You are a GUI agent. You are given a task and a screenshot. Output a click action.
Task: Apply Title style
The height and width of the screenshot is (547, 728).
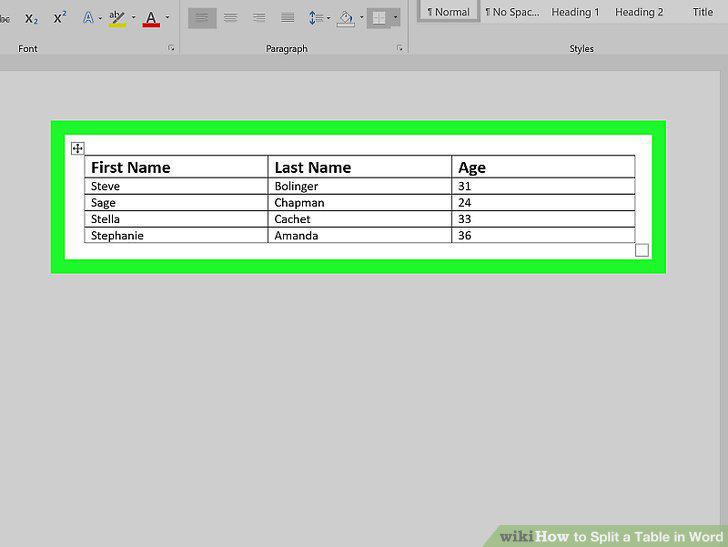[x=702, y=12]
